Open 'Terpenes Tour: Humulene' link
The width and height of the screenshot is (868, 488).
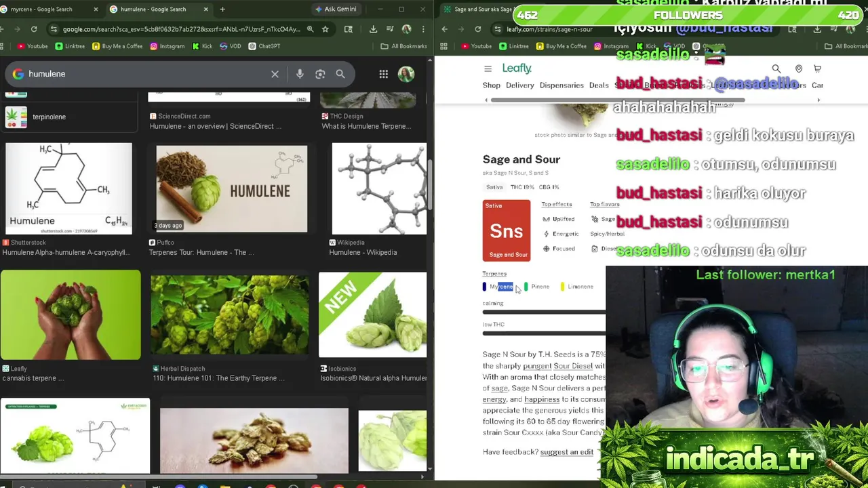tap(201, 252)
